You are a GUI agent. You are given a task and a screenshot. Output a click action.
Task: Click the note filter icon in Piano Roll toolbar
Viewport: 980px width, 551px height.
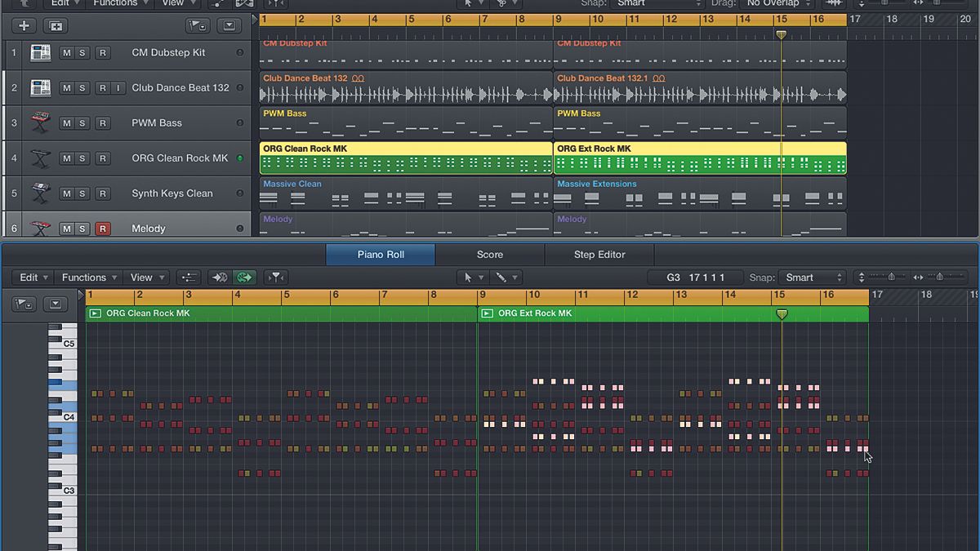[275, 277]
